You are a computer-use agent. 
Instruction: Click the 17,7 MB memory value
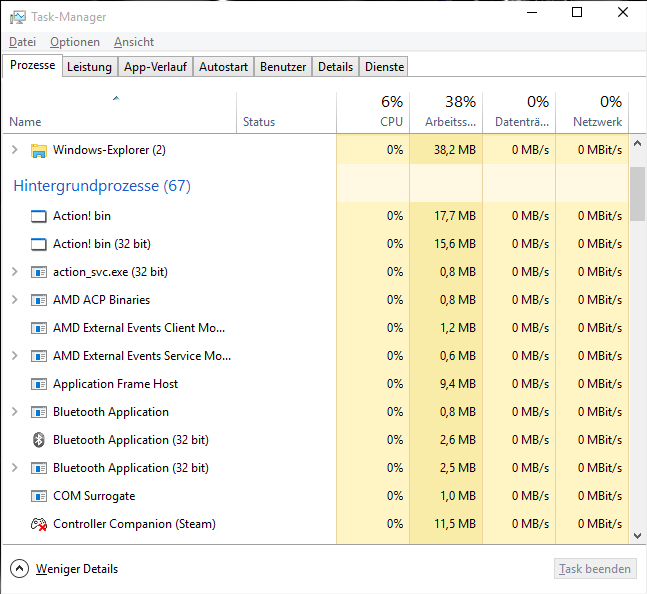click(455, 216)
